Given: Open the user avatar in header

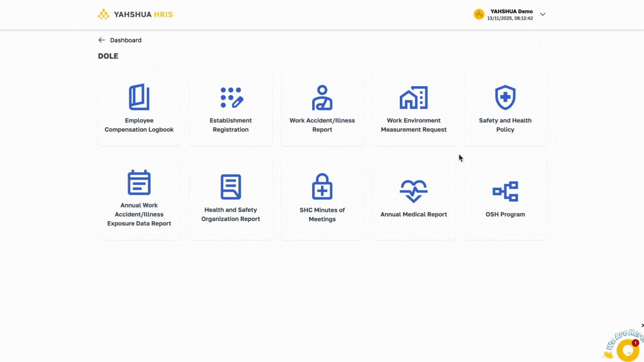Looking at the screenshot, I should (x=479, y=14).
